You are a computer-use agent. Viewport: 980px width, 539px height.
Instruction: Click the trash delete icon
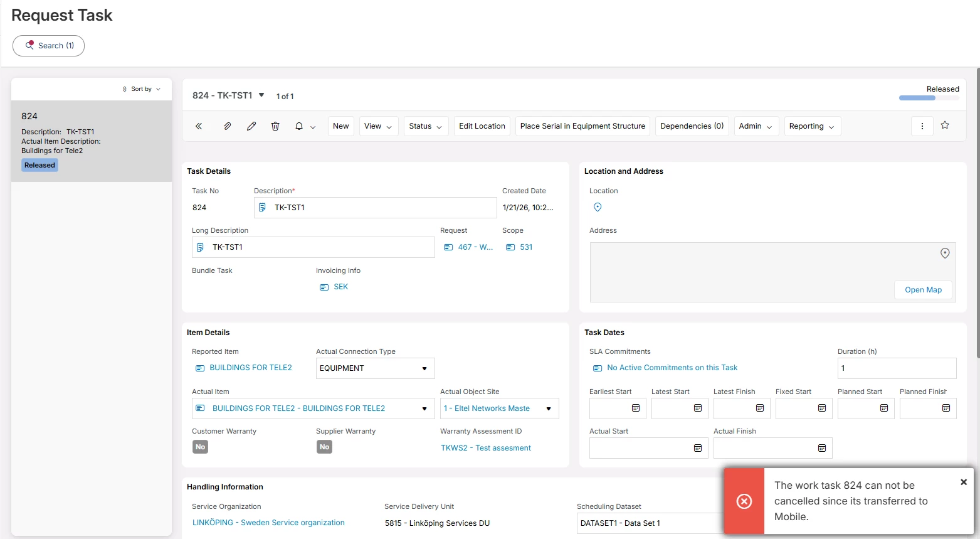click(275, 126)
